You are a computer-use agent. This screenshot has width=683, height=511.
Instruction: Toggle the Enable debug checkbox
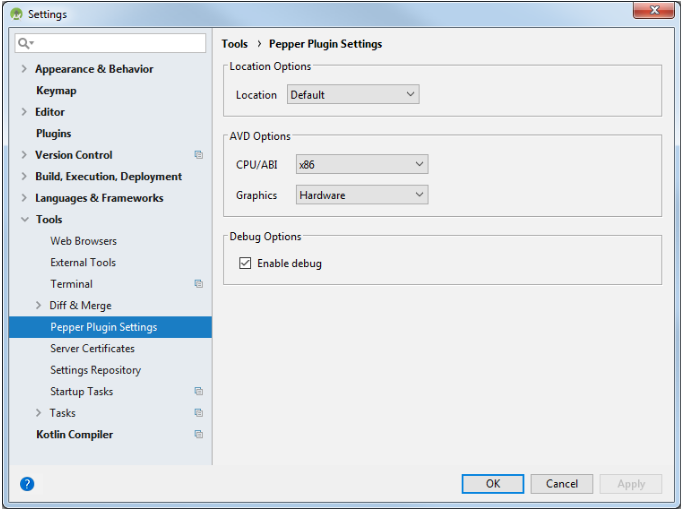pyautogui.click(x=245, y=264)
